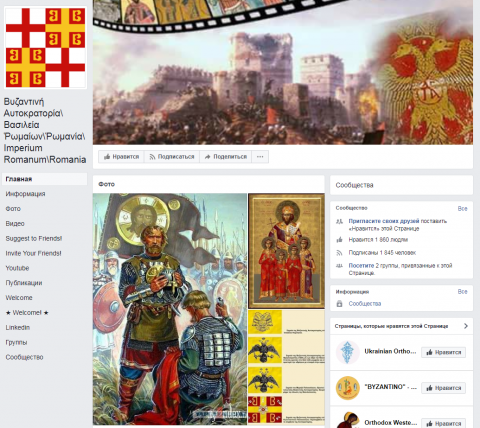Open the Сообщество sidebar item

pos(24,357)
